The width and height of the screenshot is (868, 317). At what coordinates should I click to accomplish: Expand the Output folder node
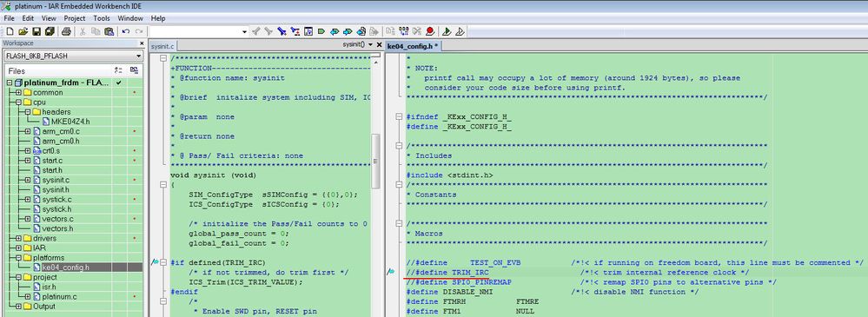(x=18, y=306)
